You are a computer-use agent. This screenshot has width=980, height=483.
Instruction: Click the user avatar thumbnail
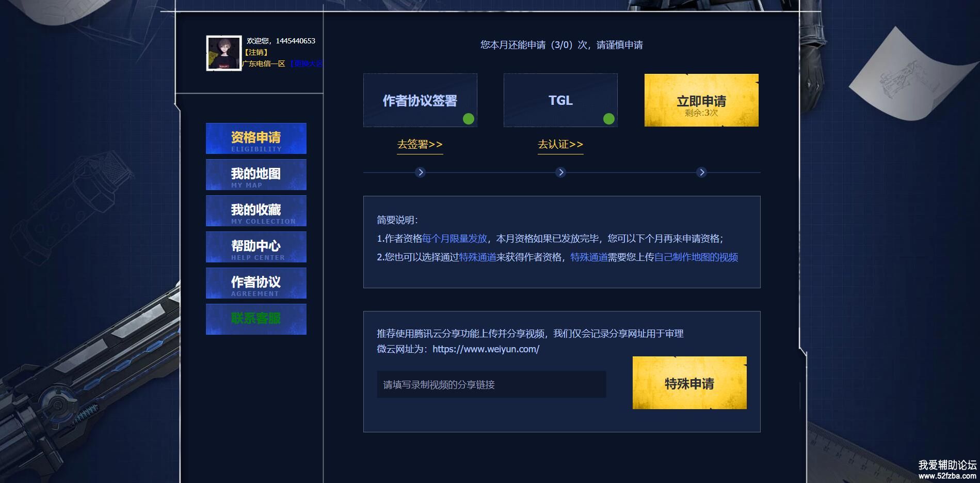(x=224, y=53)
